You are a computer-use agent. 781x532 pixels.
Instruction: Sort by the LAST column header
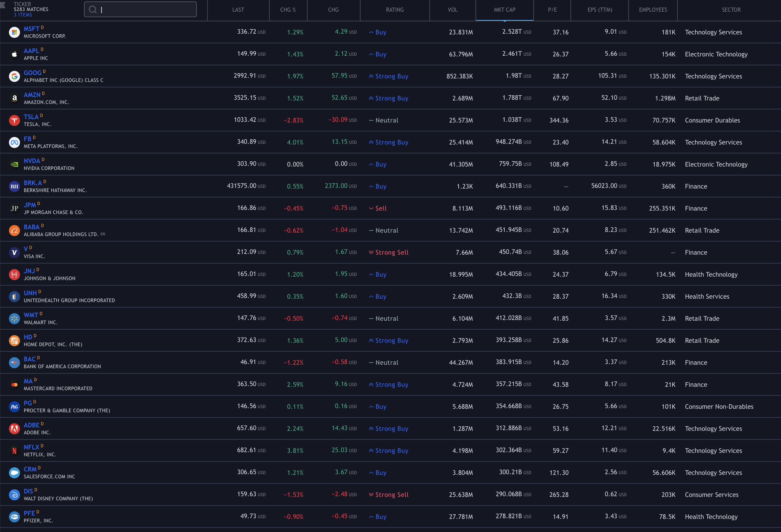pyautogui.click(x=238, y=10)
